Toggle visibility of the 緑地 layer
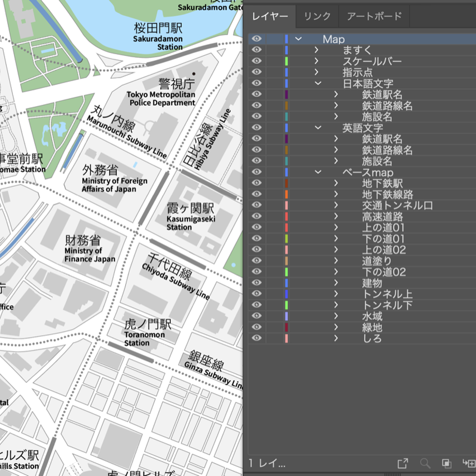The width and height of the screenshot is (476, 476). click(x=257, y=327)
